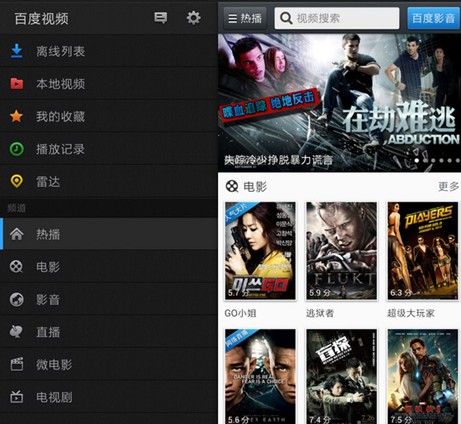Click the red folder icon

pos(16,84)
